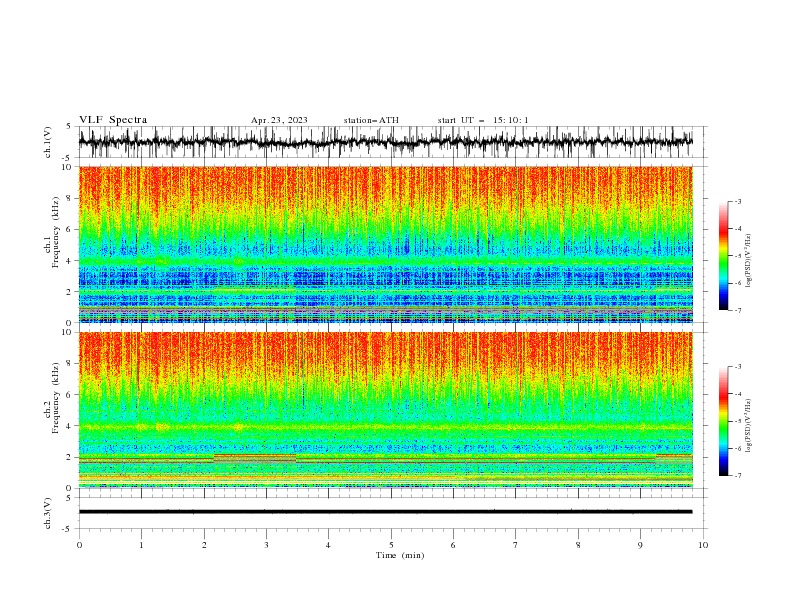Click the 'station=ATH' label
This screenshot has height=612, width=792.
tap(371, 120)
